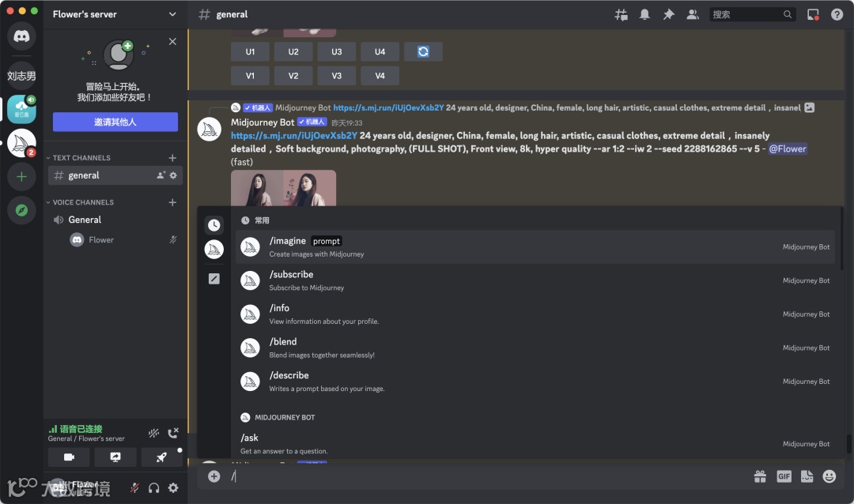854x504 pixels.
Task: Open Discord direct messages home icon
Action: 21,36
